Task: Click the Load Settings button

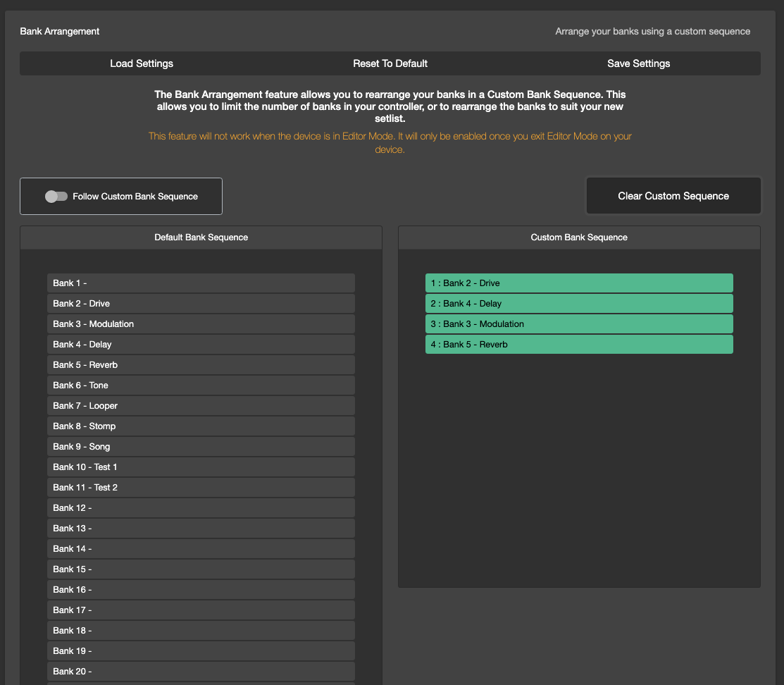Action: click(x=142, y=63)
